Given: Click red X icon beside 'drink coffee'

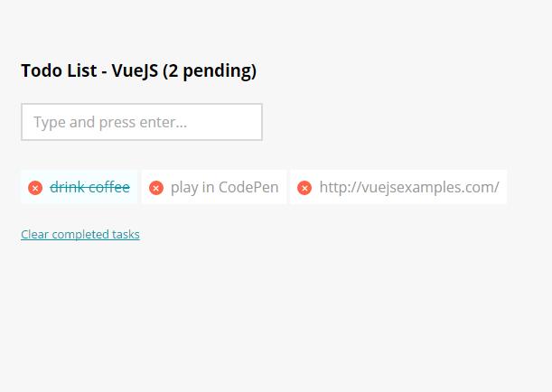Looking at the screenshot, I should tap(35, 188).
